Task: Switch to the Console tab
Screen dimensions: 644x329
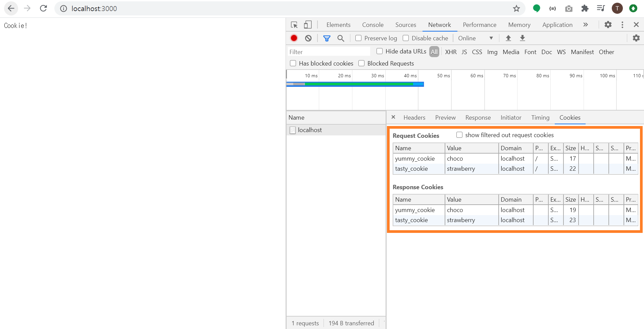Action: click(x=373, y=25)
